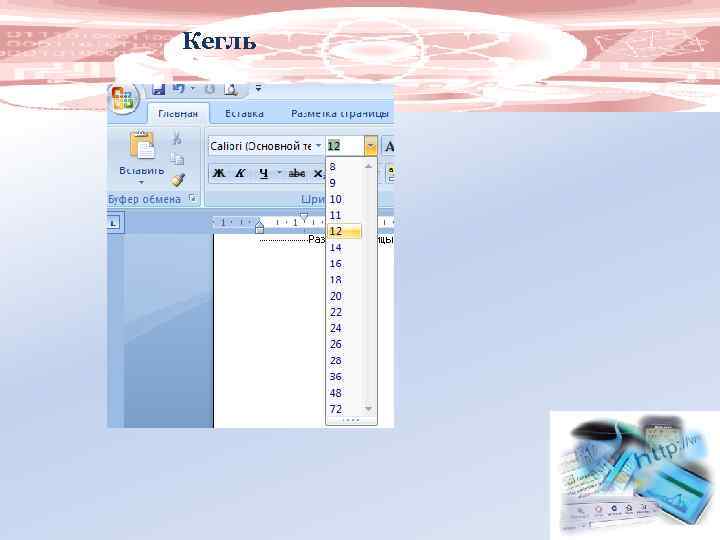Choose font size 72

[344, 409]
